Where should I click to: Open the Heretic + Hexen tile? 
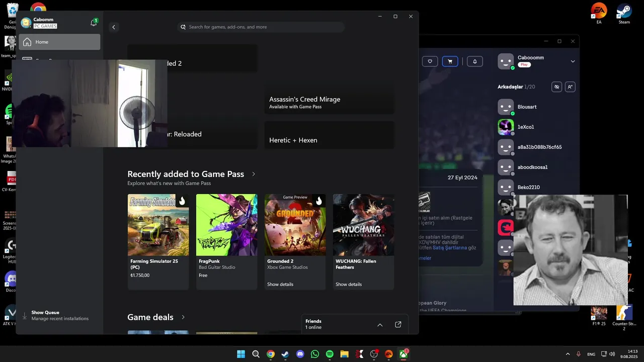pos(330,135)
